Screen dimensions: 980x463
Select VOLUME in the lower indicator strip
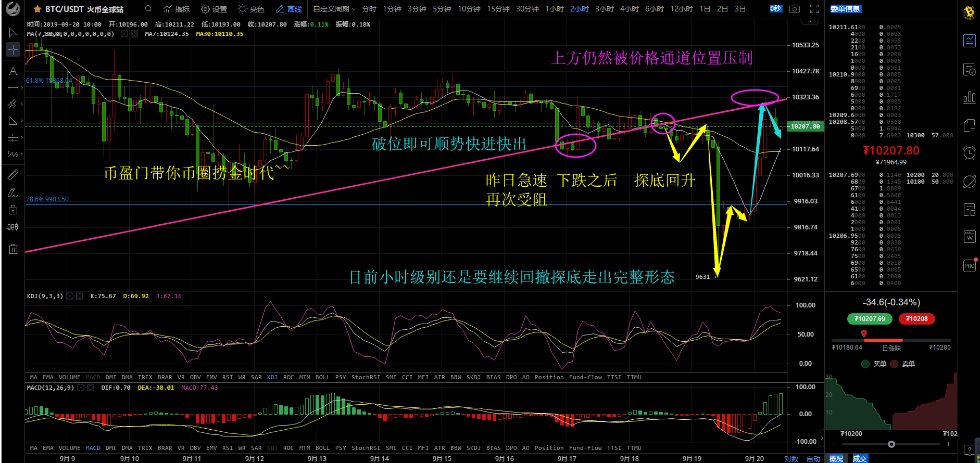(x=69, y=448)
